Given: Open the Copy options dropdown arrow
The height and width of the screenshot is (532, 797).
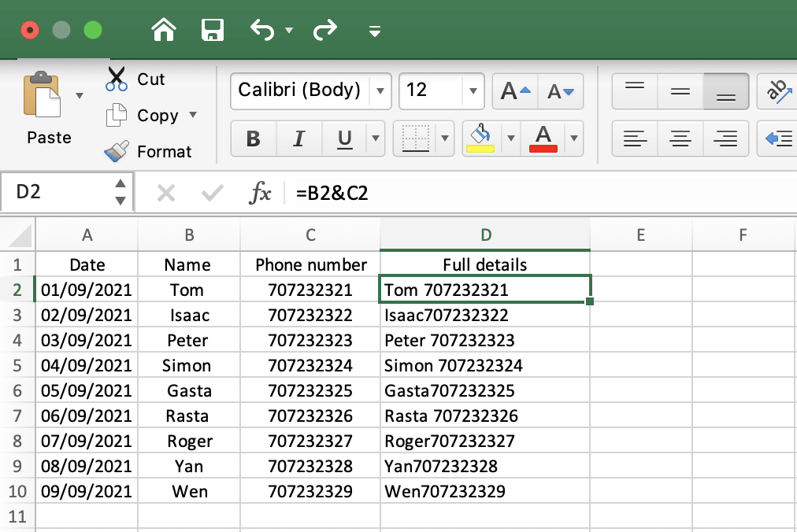Looking at the screenshot, I should coord(193,114).
